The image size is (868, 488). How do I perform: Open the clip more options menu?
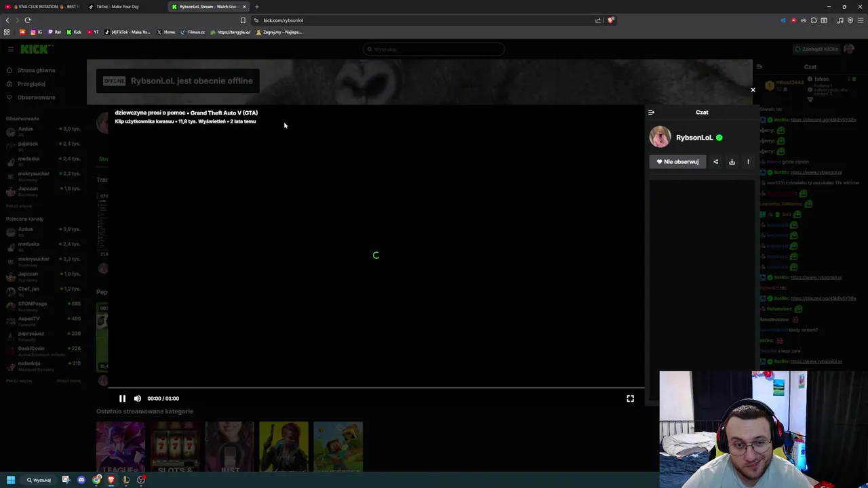[748, 162]
